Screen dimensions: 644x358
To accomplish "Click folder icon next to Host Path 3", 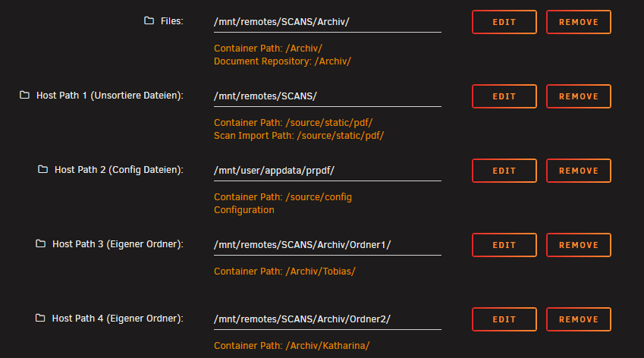I will pyautogui.click(x=40, y=243).
